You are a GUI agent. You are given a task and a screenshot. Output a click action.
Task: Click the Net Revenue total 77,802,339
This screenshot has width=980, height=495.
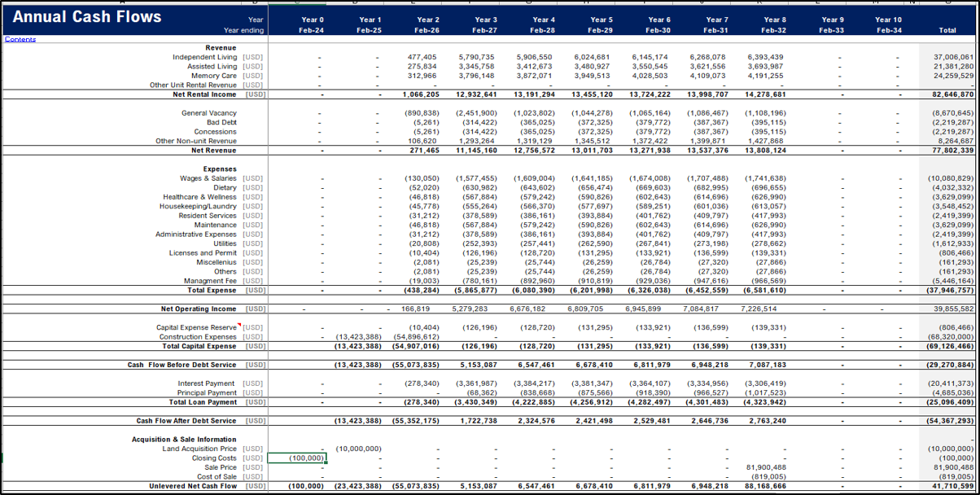954,151
